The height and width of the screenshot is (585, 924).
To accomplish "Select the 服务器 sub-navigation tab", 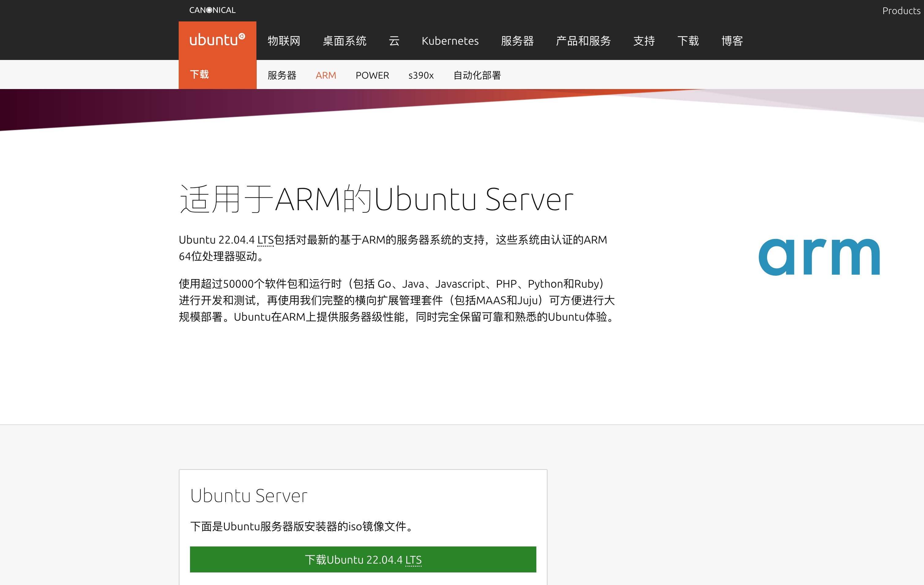I will point(282,75).
